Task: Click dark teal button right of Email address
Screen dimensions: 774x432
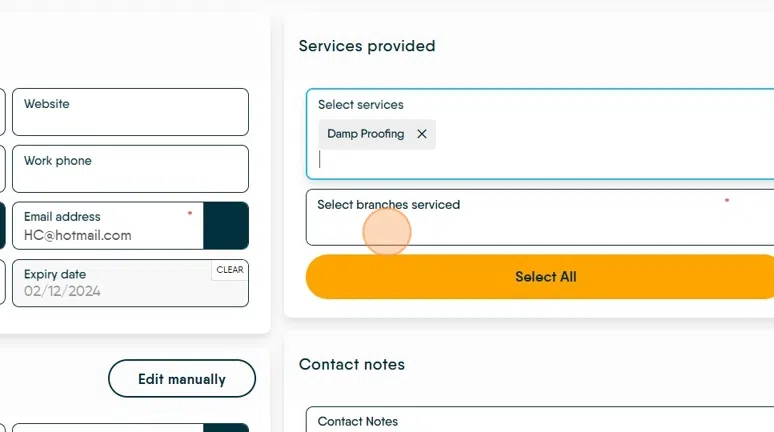Action: pyautogui.click(x=225, y=226)
